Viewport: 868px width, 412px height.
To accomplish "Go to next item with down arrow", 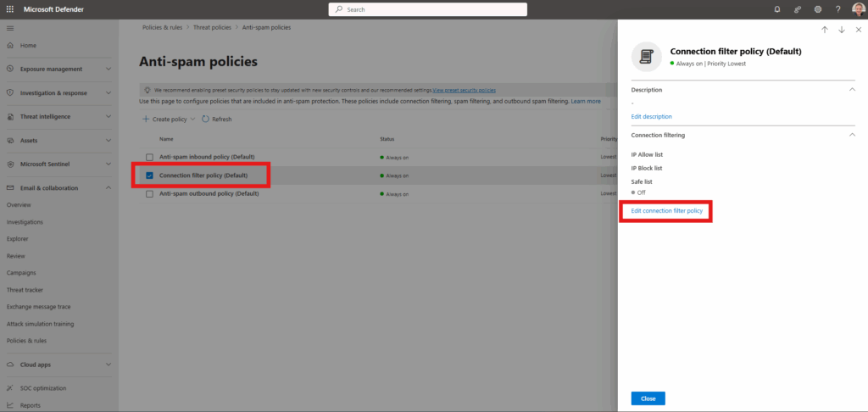I will [842, 30].
